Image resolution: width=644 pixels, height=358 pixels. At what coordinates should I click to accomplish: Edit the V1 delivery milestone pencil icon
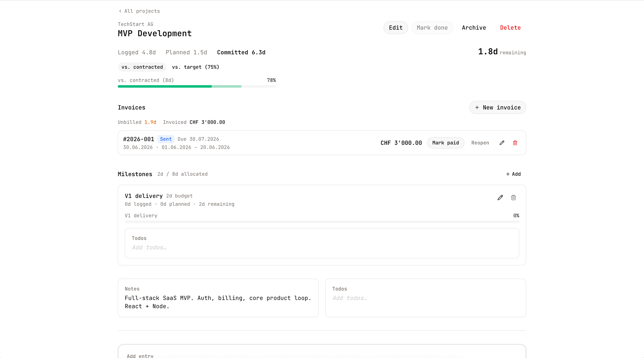(x=500, y=198)
